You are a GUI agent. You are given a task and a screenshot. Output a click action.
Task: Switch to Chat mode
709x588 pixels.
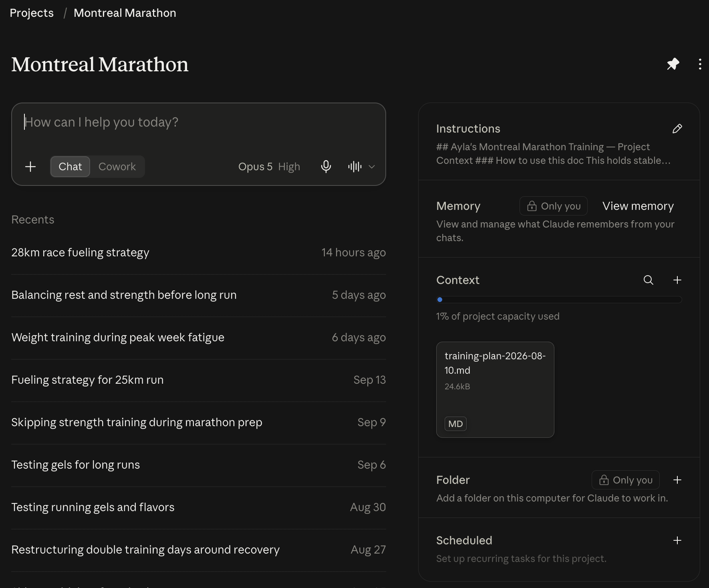tap(70, 167)
